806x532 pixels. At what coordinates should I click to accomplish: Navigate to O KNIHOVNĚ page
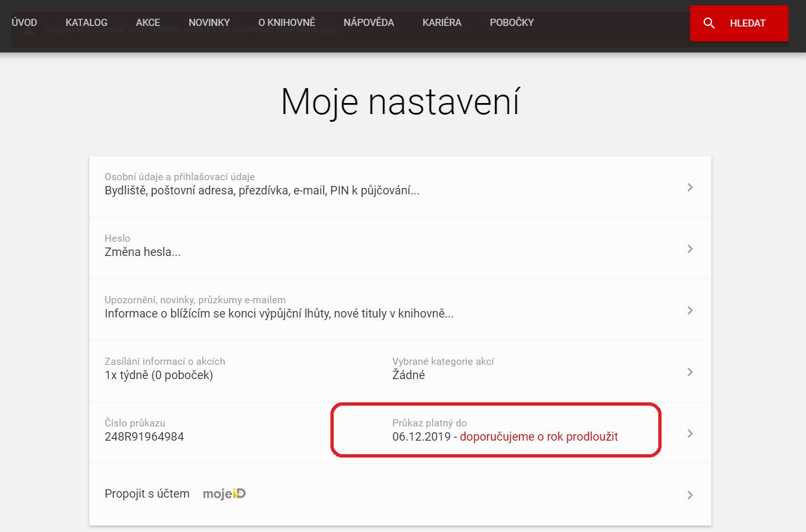[286, 23]
